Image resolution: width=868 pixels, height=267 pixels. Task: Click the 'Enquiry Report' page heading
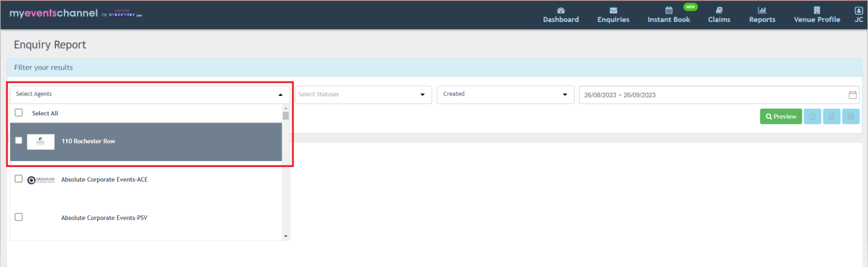coord(50,45)
